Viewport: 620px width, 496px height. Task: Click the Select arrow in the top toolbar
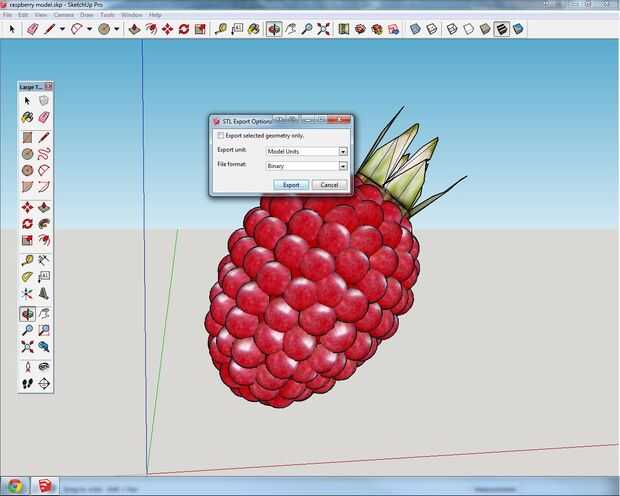[12, 29]
